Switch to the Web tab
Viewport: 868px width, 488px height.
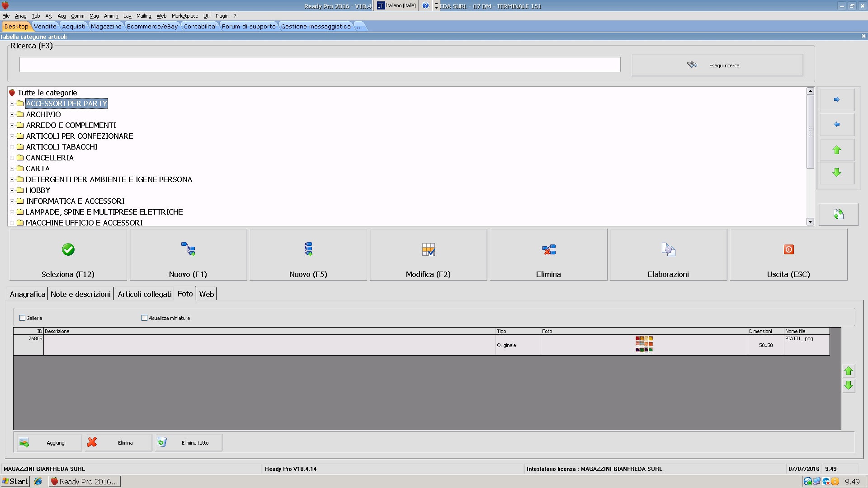[x=207, y=294]
